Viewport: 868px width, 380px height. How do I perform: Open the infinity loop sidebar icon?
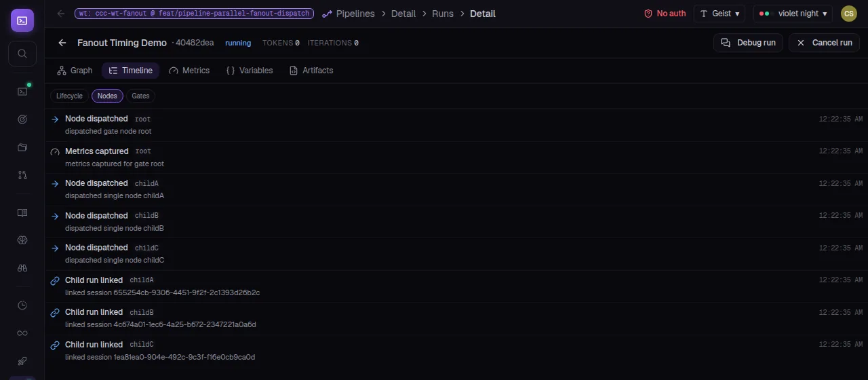(x=22, y=333)
